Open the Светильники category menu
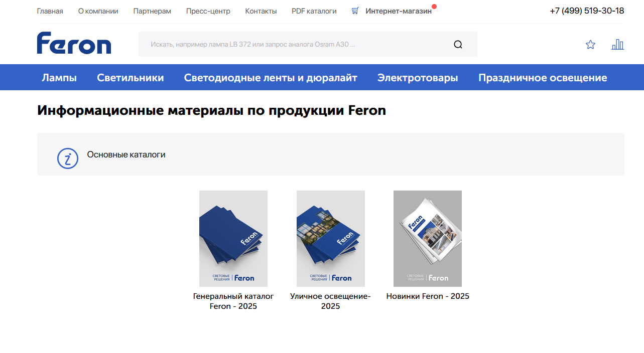The height and width of the screenshot is (353, 644). click(131, 78)
